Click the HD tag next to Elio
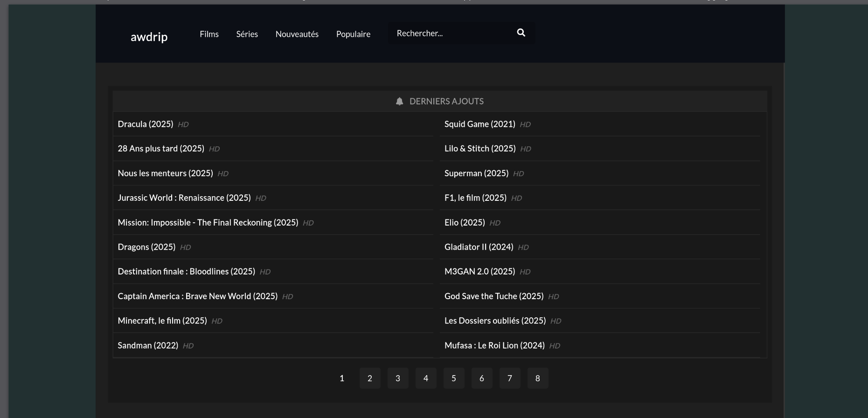The height and width of the screenshot is (418, 868). coord(495,223)
